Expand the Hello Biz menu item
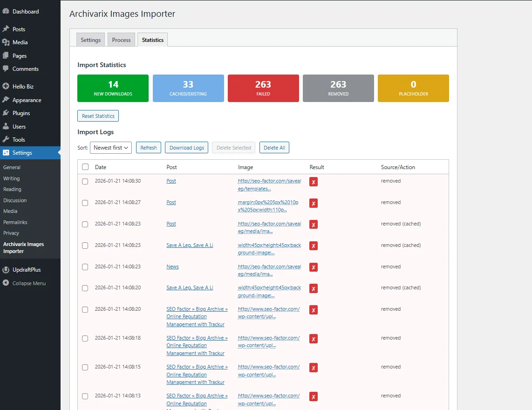Screen dimensions: 532x410 tap(23, 87)
